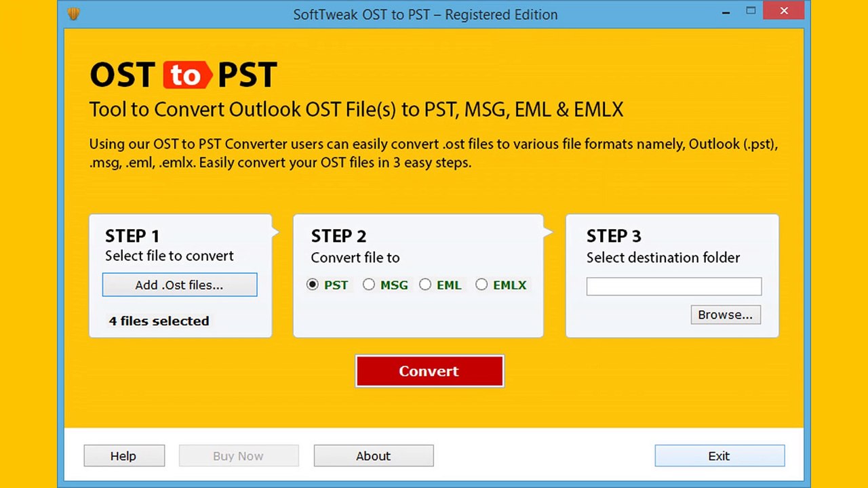Image resolution: width=868 pixels, height=488 pixels.
Task: Click the 'STEP 3' heading
Action: click(614, 236)
